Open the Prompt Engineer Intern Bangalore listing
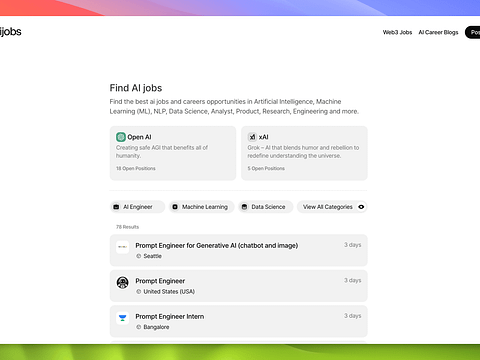 click(x=239, y=321)
